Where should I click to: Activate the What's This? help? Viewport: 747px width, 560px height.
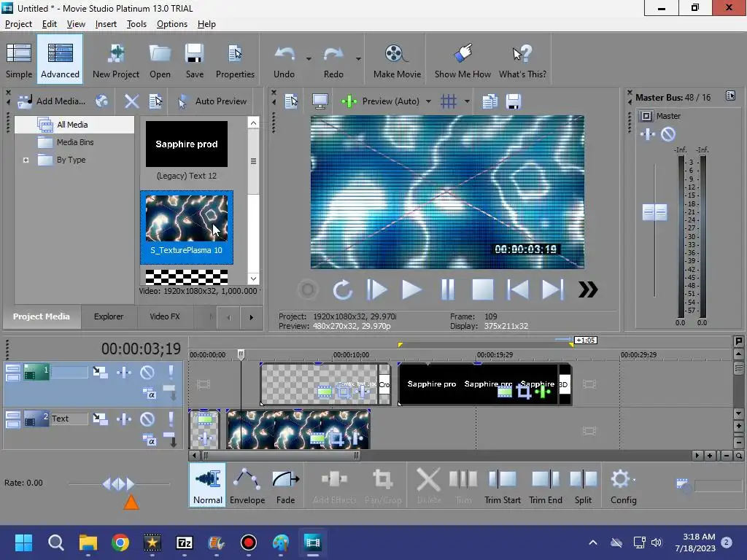522,60
